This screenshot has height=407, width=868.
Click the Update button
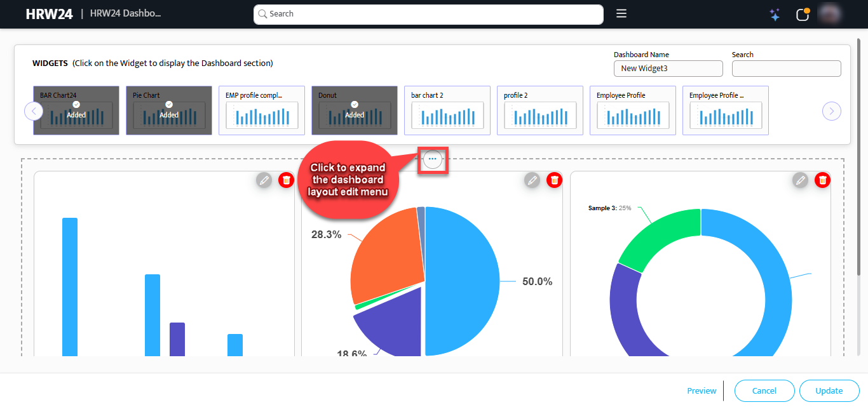click(x=829, y=391)
